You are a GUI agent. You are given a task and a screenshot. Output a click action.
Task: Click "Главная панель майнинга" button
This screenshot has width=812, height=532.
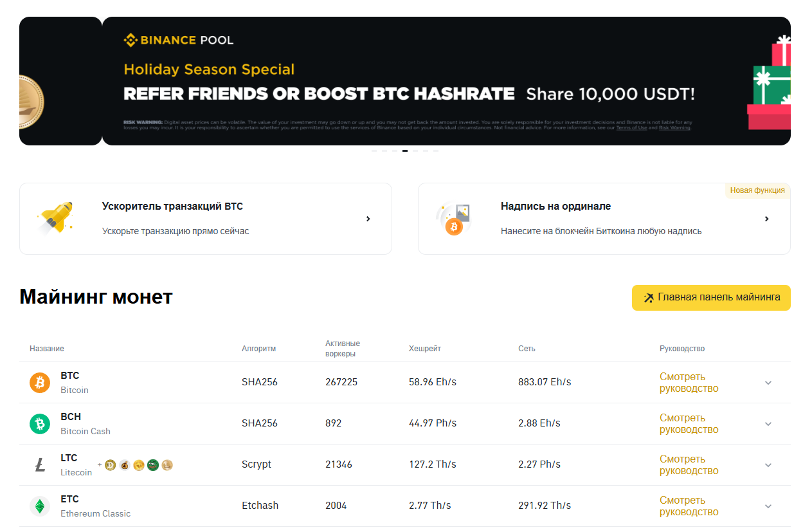[711, 298]
